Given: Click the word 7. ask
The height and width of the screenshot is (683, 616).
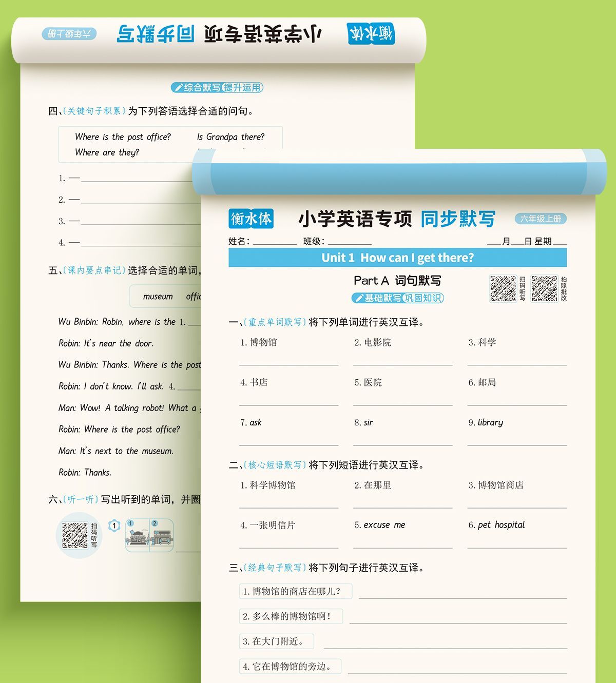Looking at the screenshot, I should [251, 422].
